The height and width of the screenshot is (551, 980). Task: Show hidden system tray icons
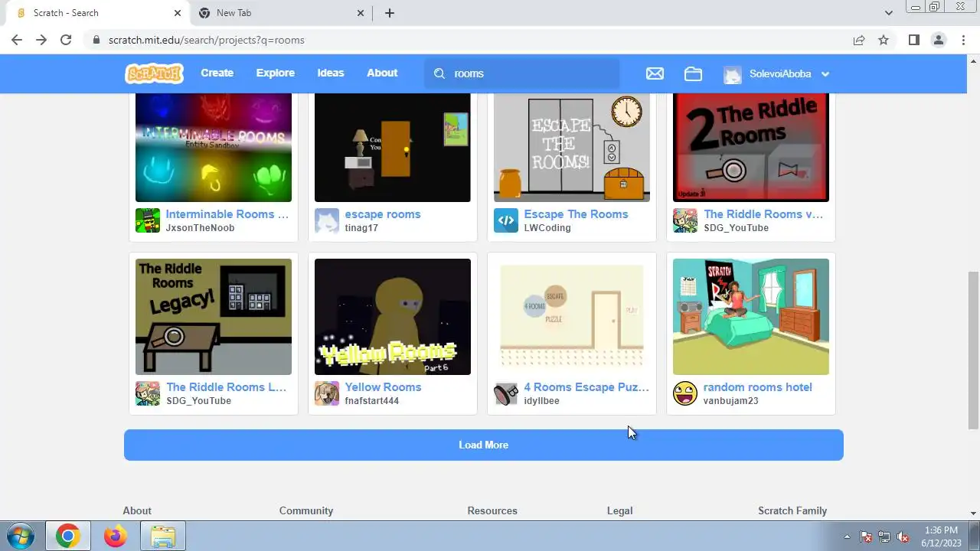tap(847, 536)
